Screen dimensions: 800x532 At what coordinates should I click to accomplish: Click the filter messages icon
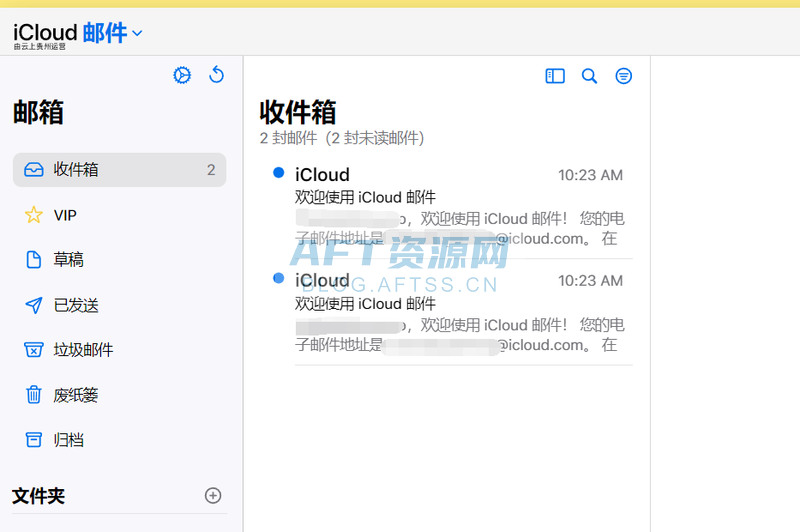pos(624,76)
